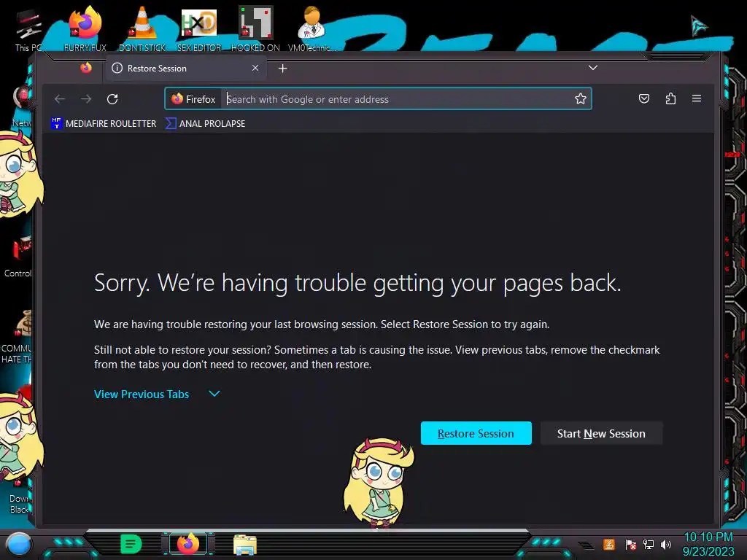Click the chevron next to View Previous Tabs
This screenshot has width=747, height=560.
click(x=214, y=394)
